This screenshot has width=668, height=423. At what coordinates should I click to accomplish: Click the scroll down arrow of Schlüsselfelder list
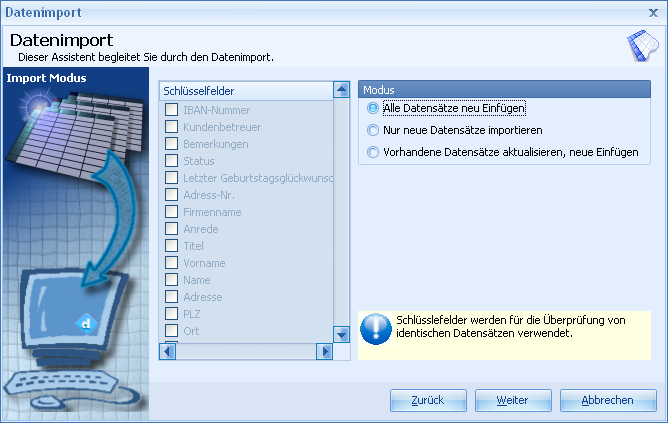click(341, 335)
